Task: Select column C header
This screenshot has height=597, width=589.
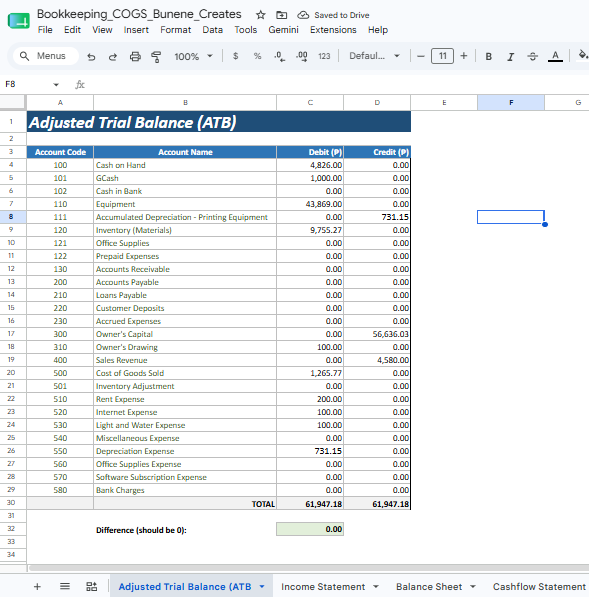Action: [x=310, y=102]
